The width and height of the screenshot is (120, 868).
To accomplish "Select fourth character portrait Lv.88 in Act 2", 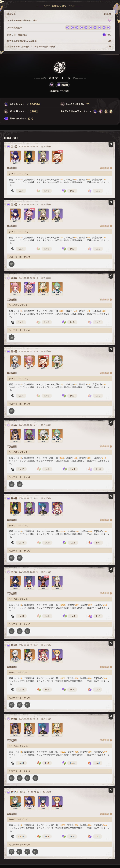I will [57, 214].
